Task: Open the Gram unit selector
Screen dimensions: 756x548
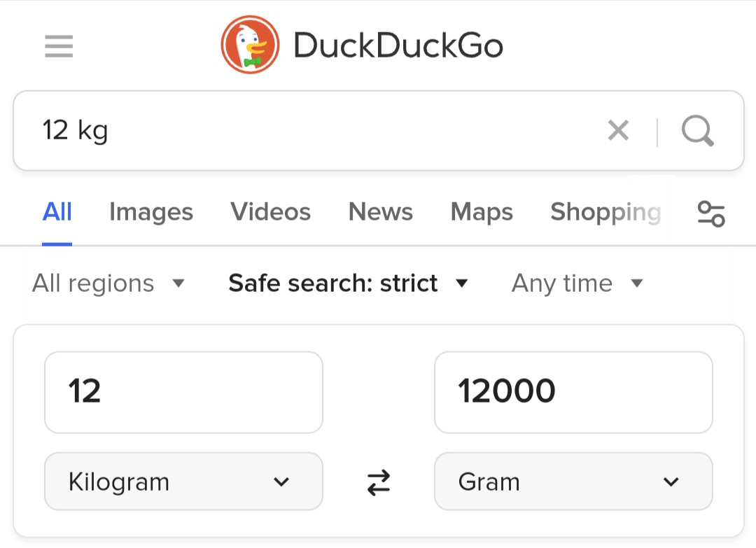Action: pos(573,482)
